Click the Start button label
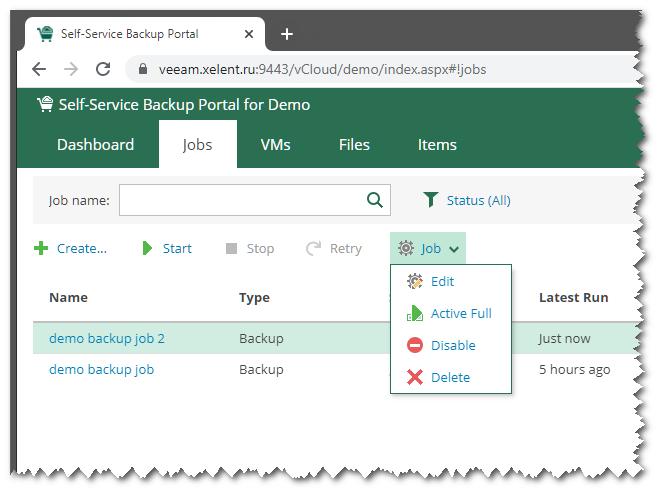Viewport: 662px width, 495px height. [x=177, y=248]
